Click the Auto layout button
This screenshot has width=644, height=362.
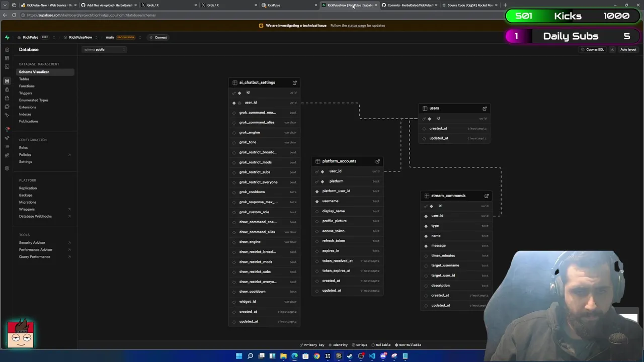(x=628, y=49)
